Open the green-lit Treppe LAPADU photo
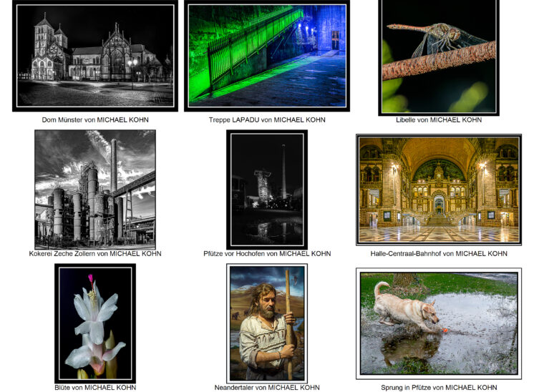Screen dimensions: 534x392 tap(267, 56)
